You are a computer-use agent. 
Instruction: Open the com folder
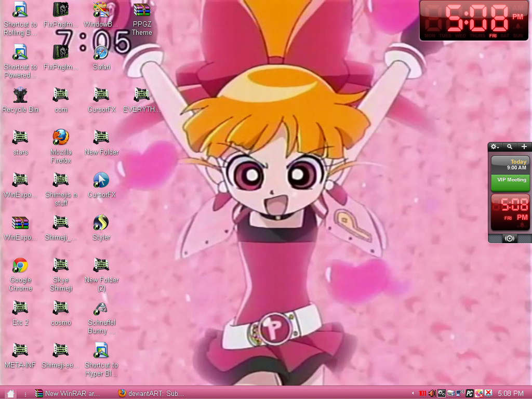(61, 100)
